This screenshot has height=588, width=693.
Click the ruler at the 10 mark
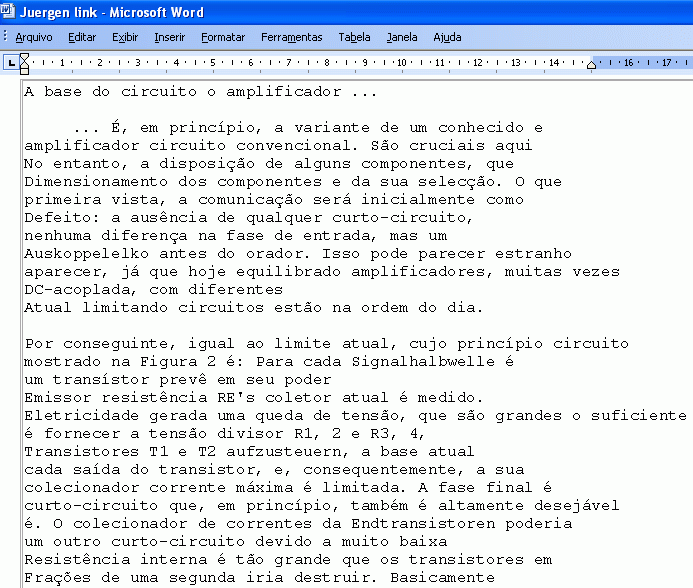click(x=401, y=63)
